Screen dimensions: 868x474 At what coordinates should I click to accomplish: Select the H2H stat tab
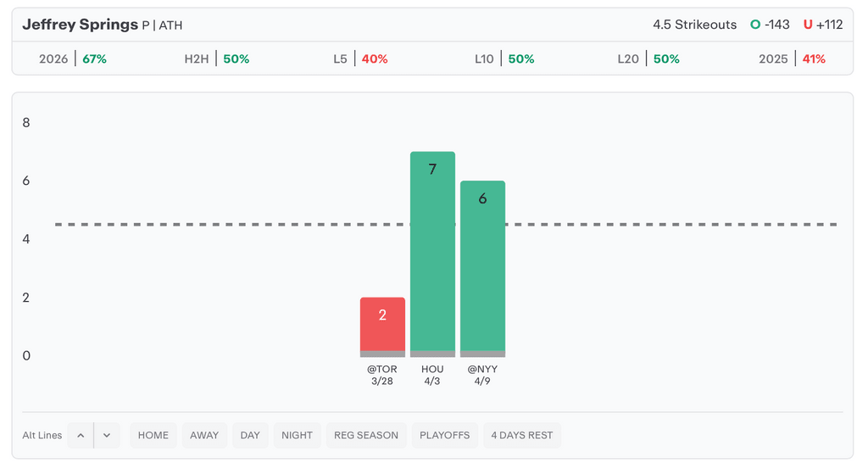(x=217, y=59)
